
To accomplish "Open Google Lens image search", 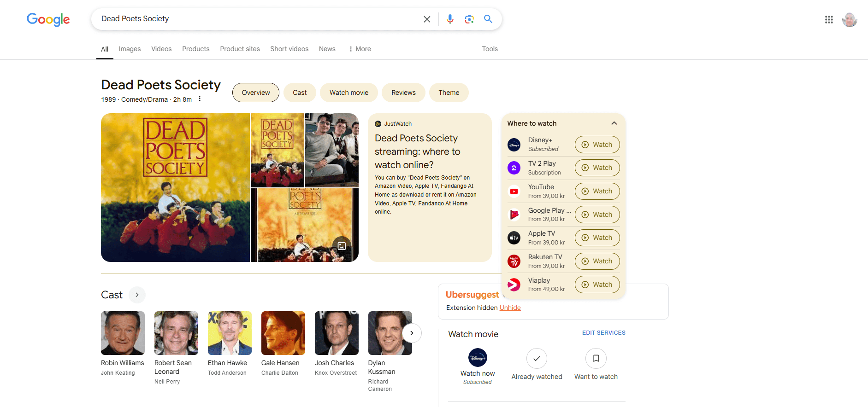I will click(x=469, y=19).
